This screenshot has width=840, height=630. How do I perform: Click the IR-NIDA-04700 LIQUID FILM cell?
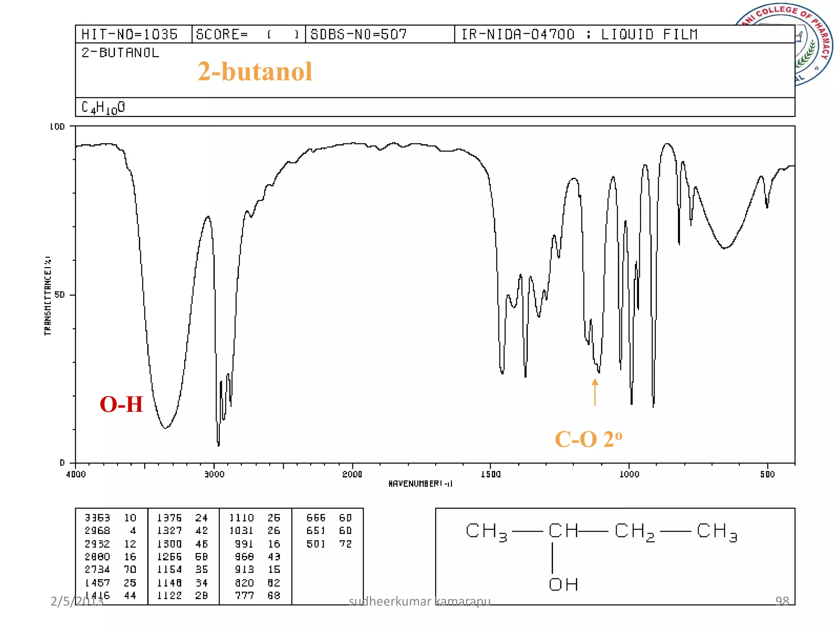579,34
